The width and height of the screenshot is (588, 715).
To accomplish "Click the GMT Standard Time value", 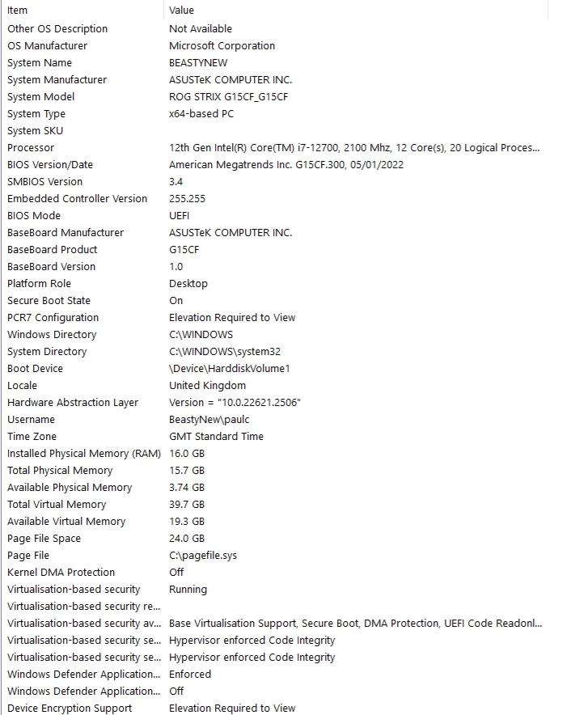I will (x=216, y=437).
